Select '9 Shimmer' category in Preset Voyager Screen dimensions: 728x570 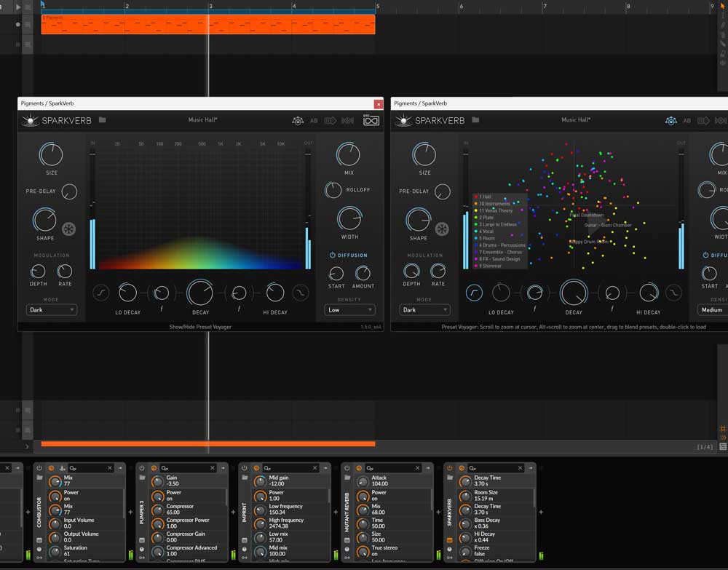(x=490, y=266)
